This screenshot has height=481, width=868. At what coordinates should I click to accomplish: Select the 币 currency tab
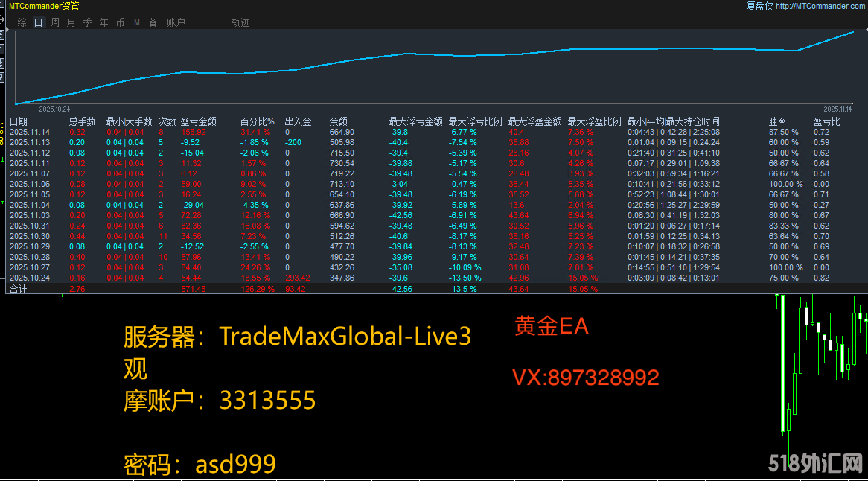click(x=120, y=22)
